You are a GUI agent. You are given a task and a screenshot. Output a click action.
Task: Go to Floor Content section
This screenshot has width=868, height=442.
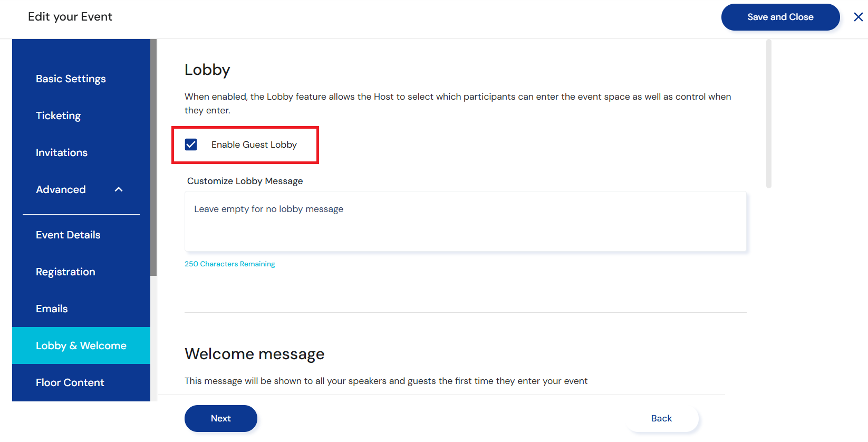click(x=70, y=382)
